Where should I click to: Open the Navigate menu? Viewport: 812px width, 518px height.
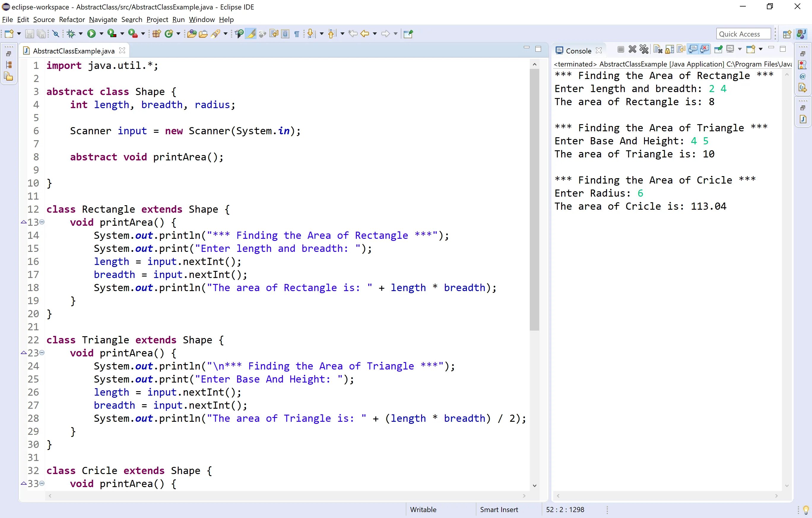[x=103, y=20]
